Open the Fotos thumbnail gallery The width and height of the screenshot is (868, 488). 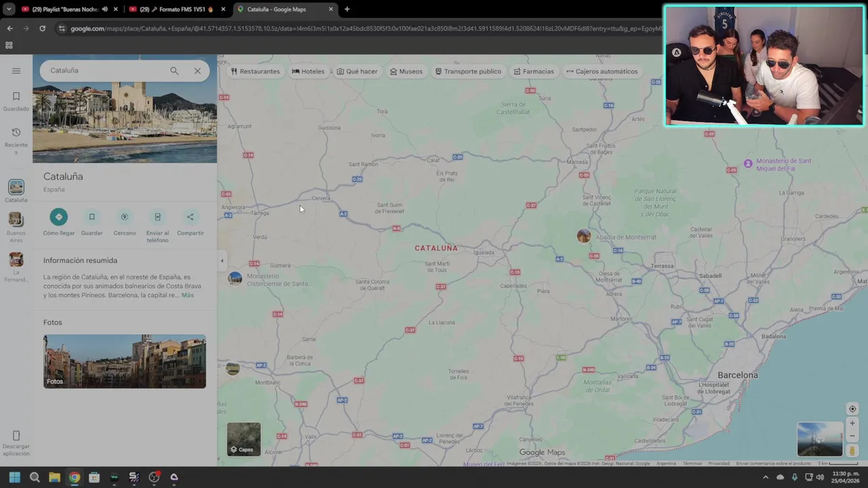tap(125, 361)
